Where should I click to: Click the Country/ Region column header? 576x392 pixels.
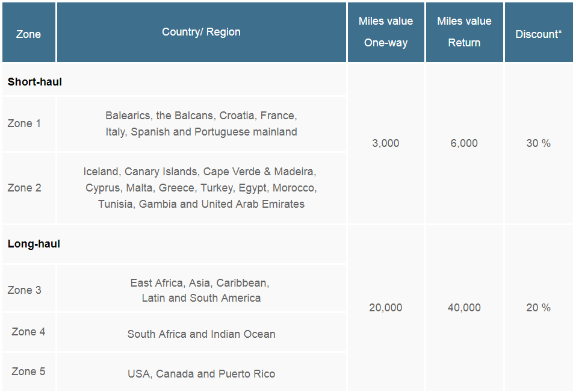(201, 33)
